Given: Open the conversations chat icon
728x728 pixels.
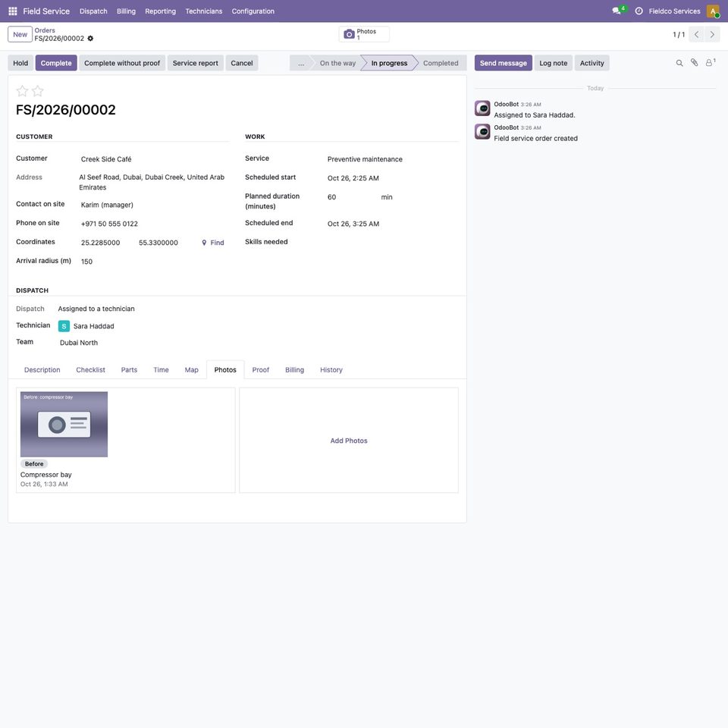Looking at the screenshot, I should click(617, 11).
